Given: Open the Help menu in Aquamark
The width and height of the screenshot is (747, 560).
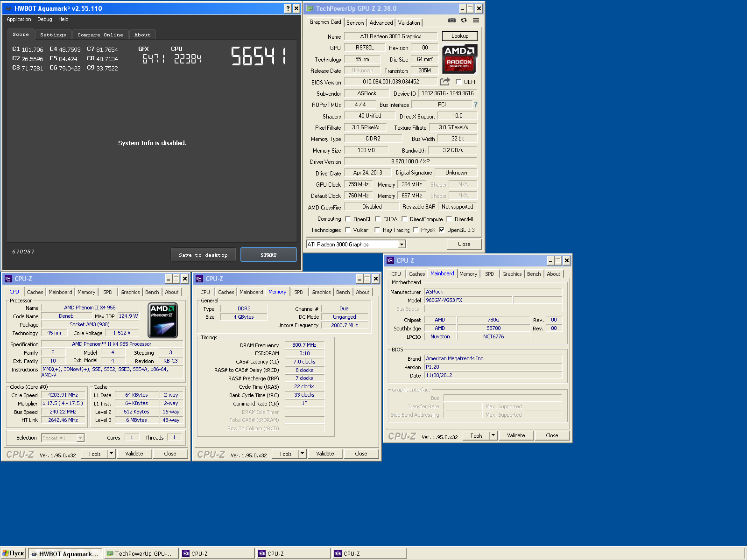Looking at the screenshot, I should pyautogui.click(x=63, y=20).
